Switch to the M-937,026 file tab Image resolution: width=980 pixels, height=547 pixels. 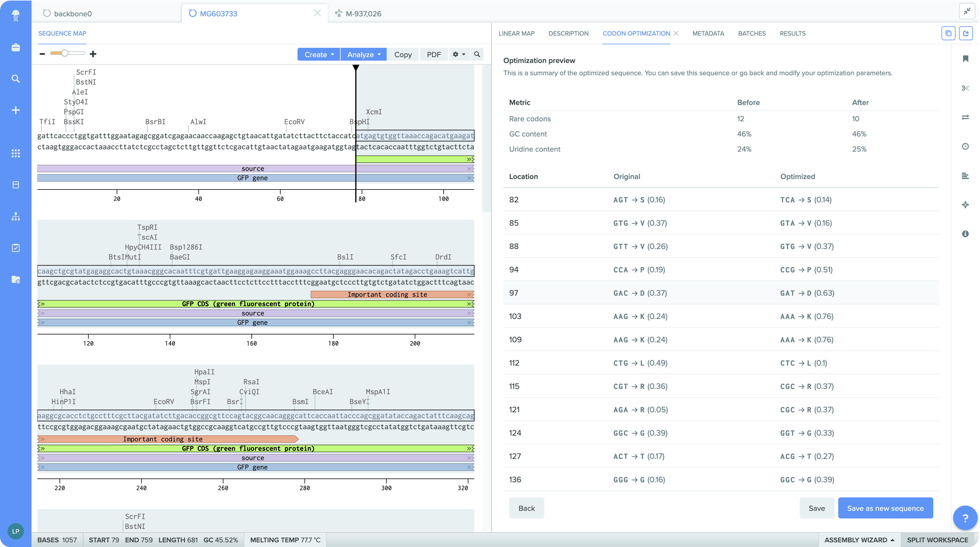click(358, 14)
